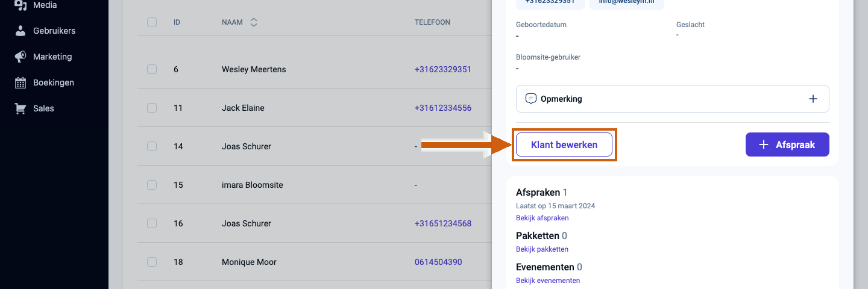This screenshot has width=868, height=289.
Task: Follow the Bekijk afspraken link
Action: click(x=542, y=218)
